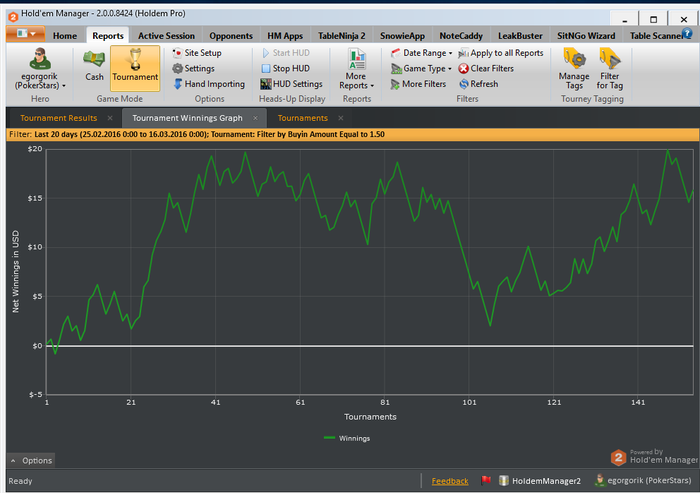Click the x-axis label 101
700x493 pixels.
click(469, 402)
